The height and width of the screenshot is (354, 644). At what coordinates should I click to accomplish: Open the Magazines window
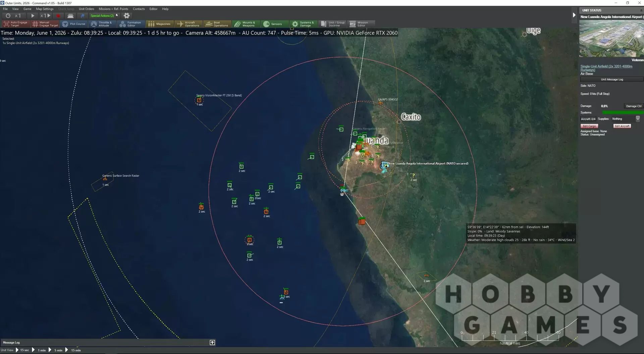(x=160, y=24)
